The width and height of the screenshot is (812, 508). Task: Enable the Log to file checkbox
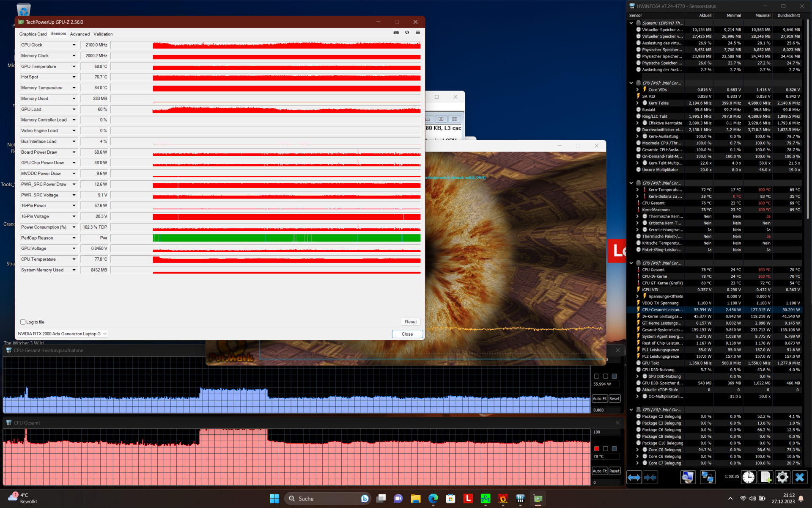(23, 322)
